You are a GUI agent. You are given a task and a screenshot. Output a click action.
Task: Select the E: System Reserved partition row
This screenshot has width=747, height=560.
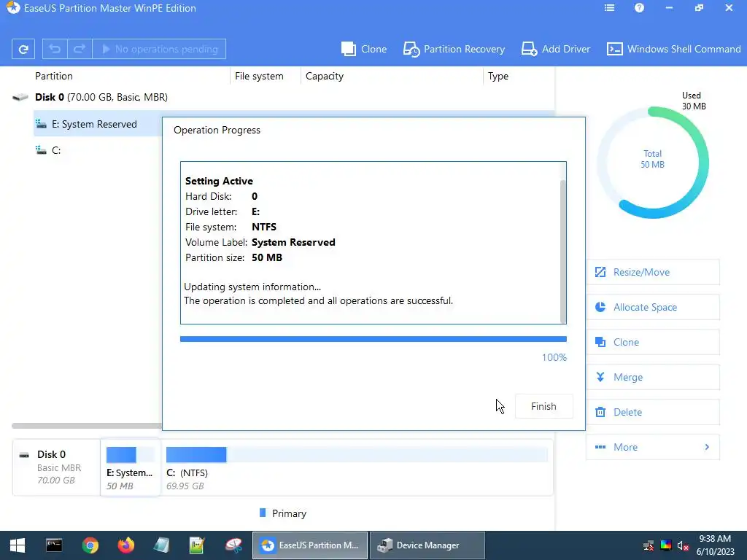[x=98, y=124]
